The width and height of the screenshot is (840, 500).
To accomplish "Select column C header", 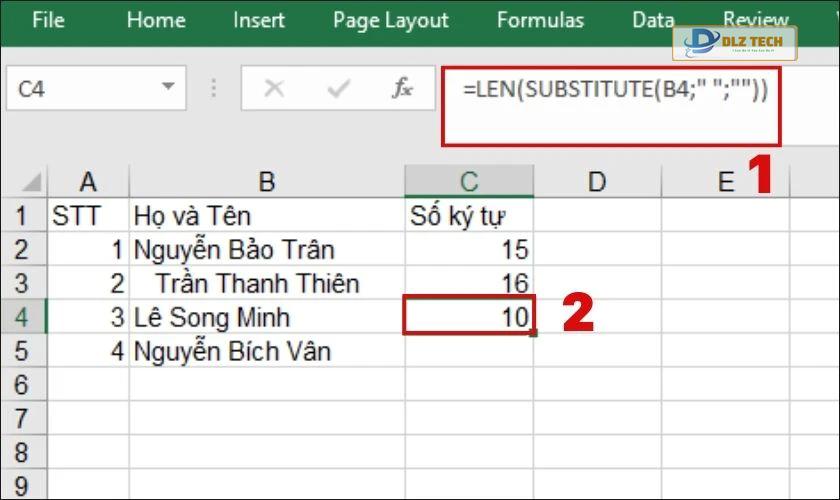I will (469, 182).
